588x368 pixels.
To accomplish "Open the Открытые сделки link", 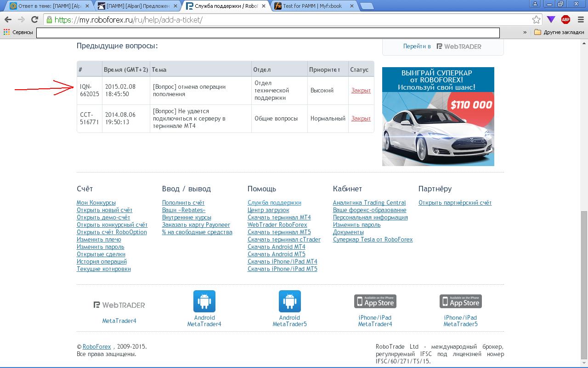I will (x=101, y=254).
